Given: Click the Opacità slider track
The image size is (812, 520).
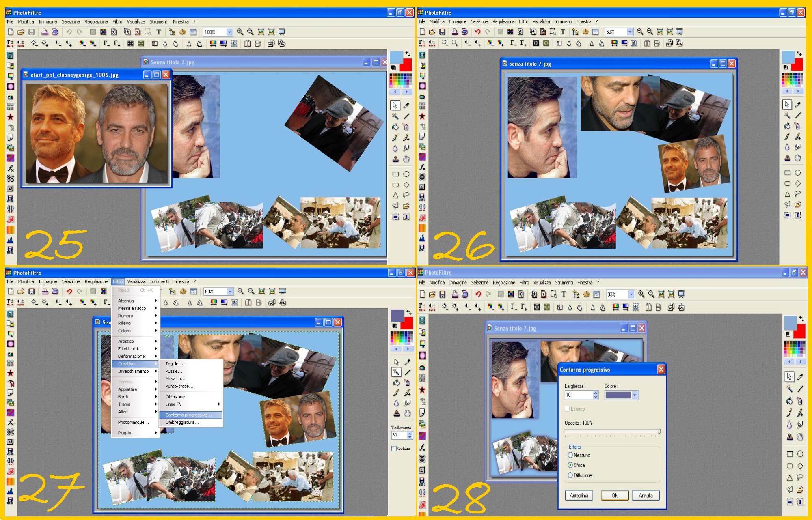Looking at the screenshot, I should [611, 432].
